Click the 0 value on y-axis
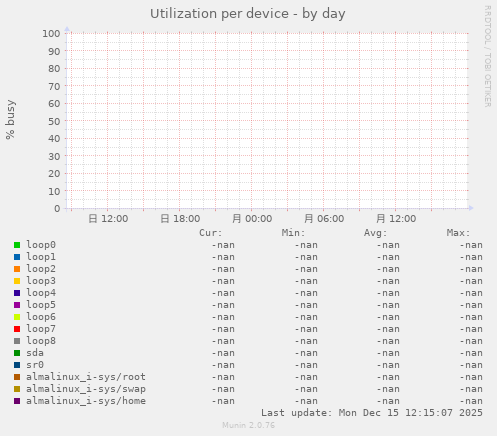The width and height of the screenshot is (497, 436). (x=57, y=209)
